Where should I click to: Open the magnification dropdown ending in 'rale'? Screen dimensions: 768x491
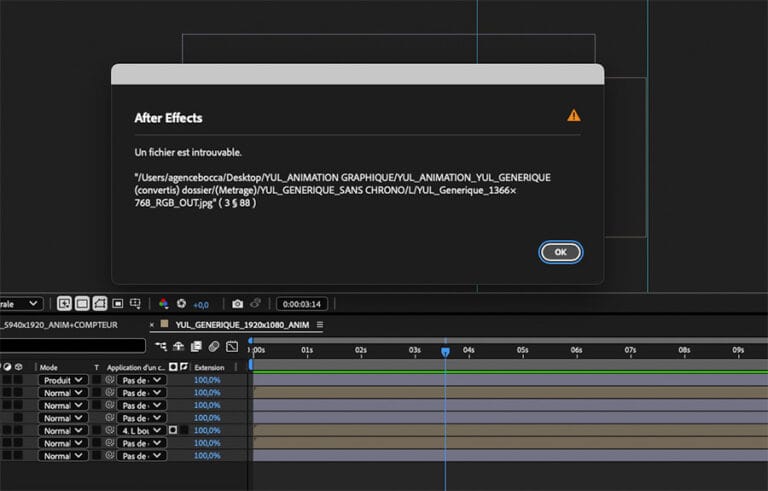(20, 304)
